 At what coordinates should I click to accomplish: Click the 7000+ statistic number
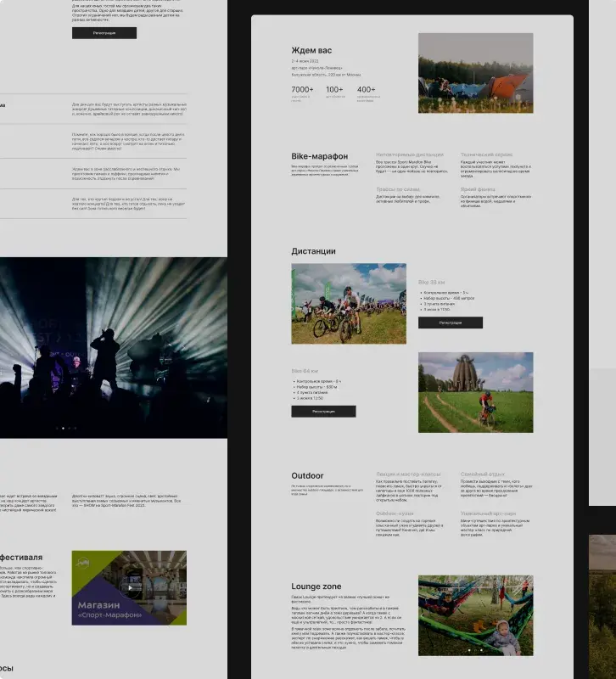tap(302, 89)
